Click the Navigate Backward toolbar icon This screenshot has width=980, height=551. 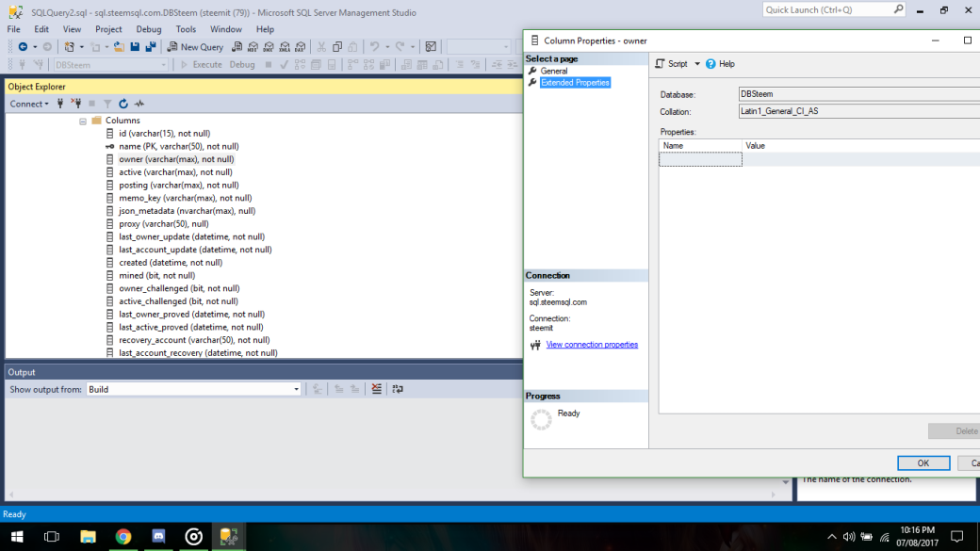point(23,47)
